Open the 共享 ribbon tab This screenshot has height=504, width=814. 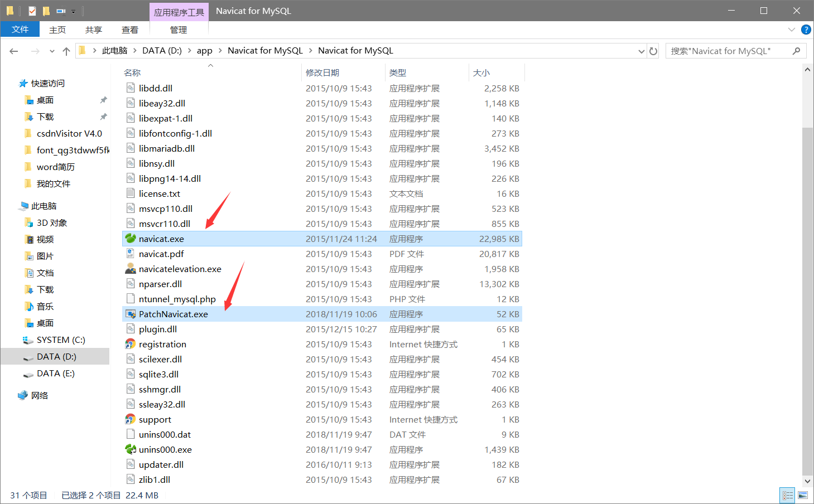pyautogui.click(x=94, y=30)
